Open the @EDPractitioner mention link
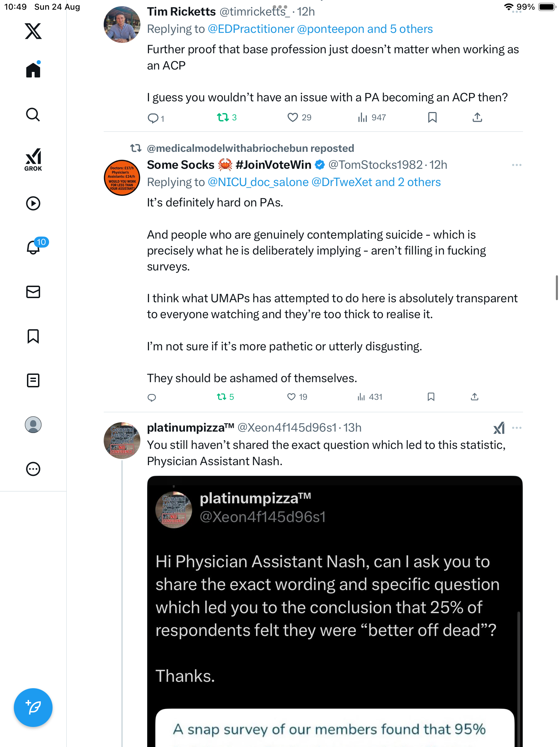This screenshot has width=560, height=747. pyautogui.click(x=251, y=29)
